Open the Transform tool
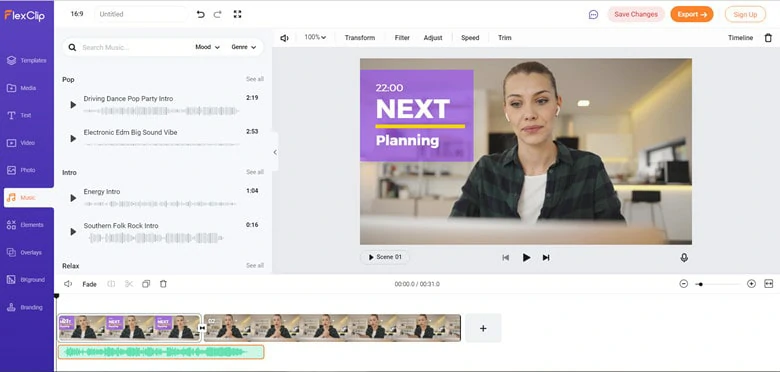 coord(360,38)
